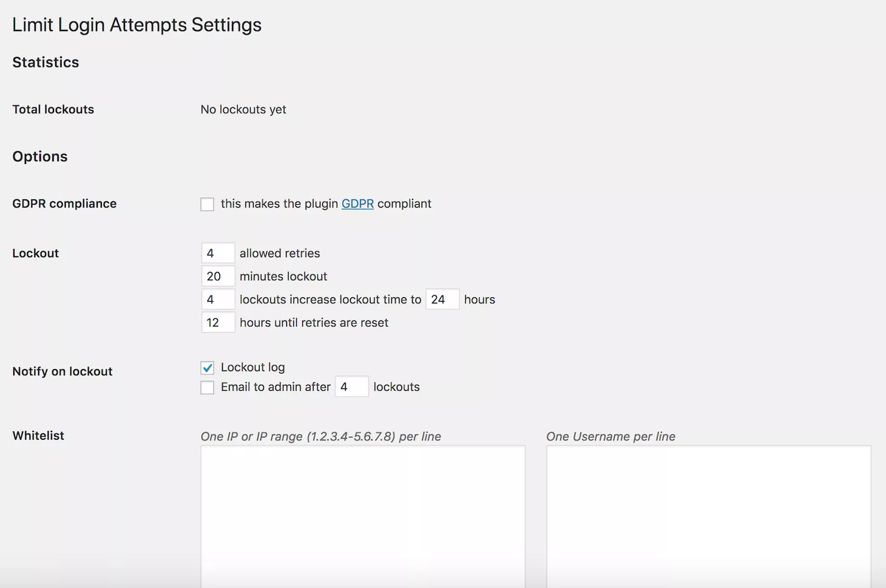Uncheck the Lockout log checkbox
The width and height of the screenshot is (886, 588).
pos(208,368)
